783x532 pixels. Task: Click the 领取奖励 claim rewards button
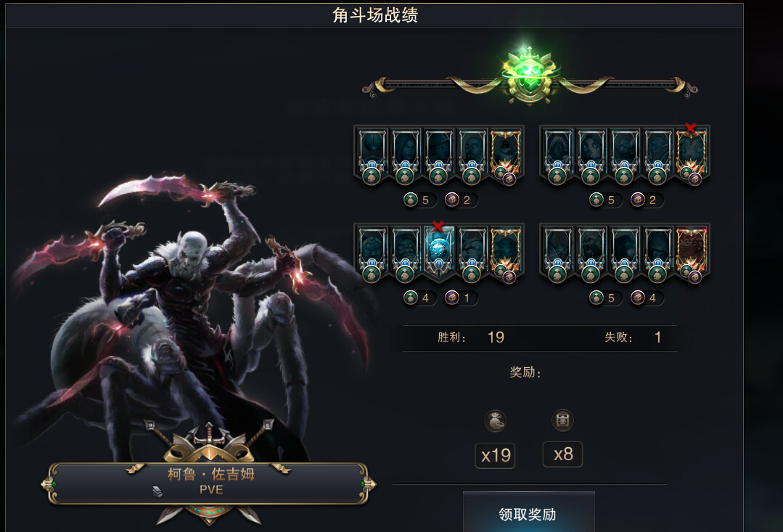[x=528, y=512]
